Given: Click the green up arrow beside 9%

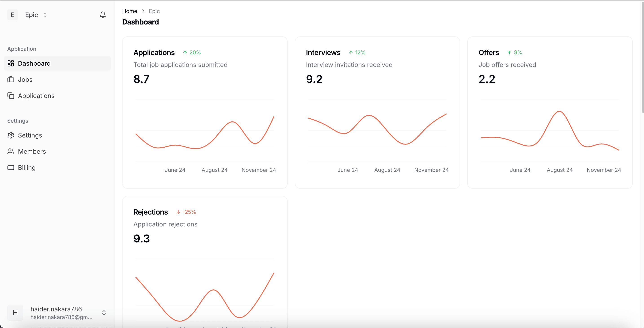Looking at the screenshot, I should point(509,53).
